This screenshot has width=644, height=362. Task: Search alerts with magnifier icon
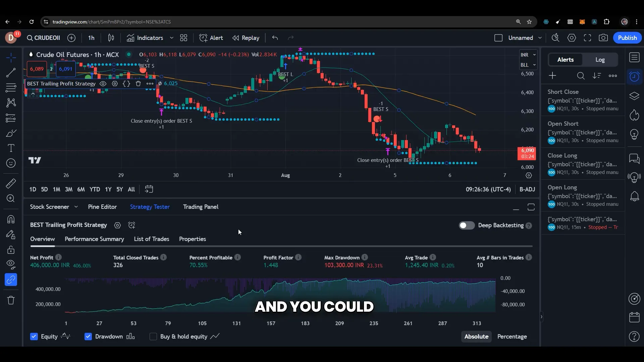pyautogui.click(x=581, y=76)
